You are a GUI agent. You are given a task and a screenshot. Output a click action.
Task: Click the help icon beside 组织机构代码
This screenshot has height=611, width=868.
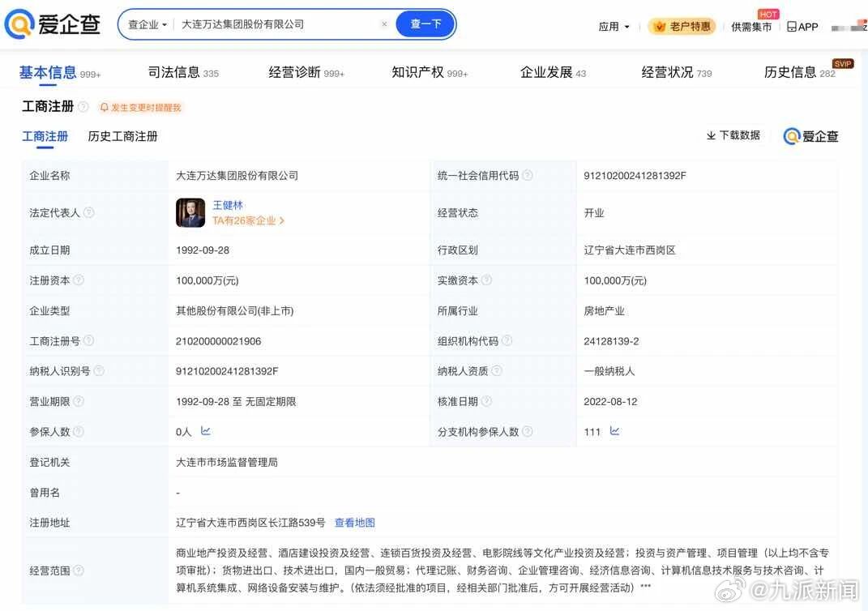tap(507, 341)
